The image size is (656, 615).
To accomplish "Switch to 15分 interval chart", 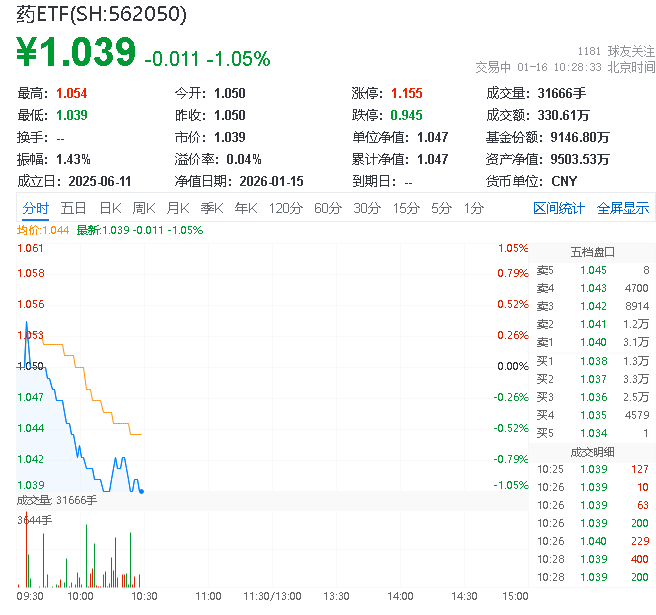I will 406,208.
